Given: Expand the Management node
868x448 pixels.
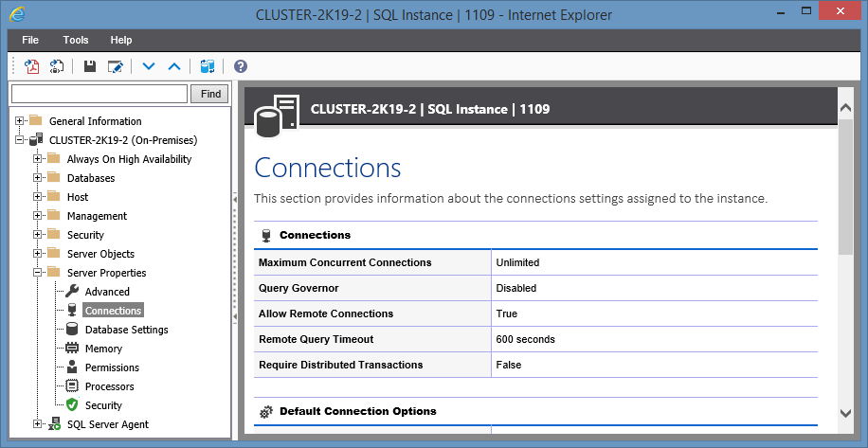Looking at the screenshot, I should pos(38,216).
